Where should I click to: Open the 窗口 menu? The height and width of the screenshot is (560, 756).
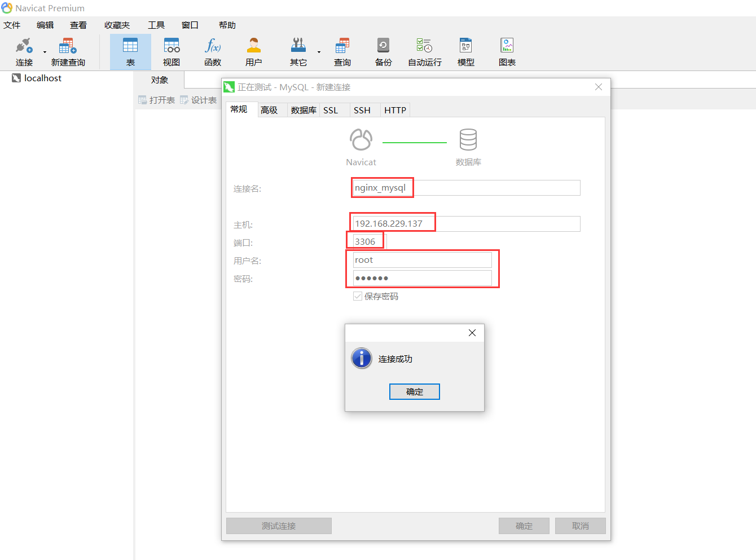click(x=190, y=25)
